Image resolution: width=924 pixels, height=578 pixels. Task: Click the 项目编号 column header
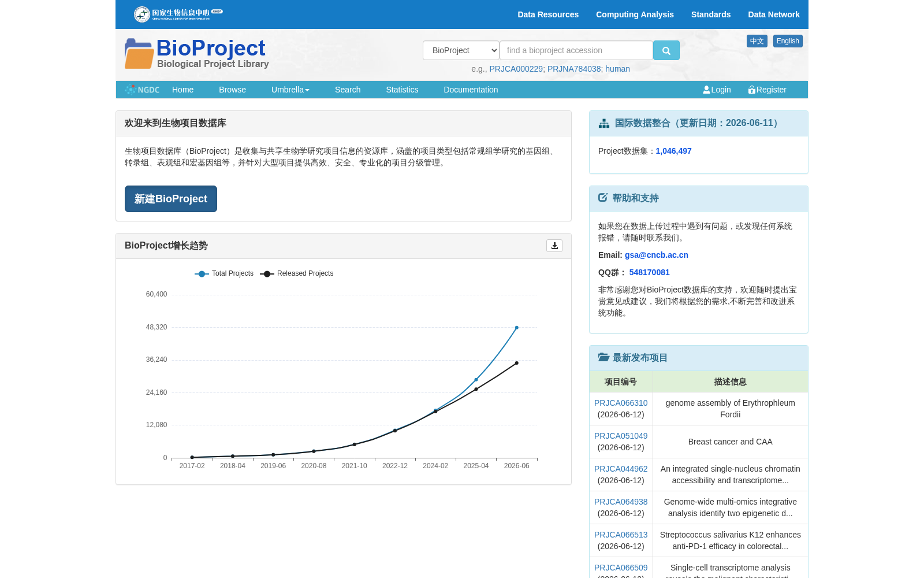click(621, 381)
